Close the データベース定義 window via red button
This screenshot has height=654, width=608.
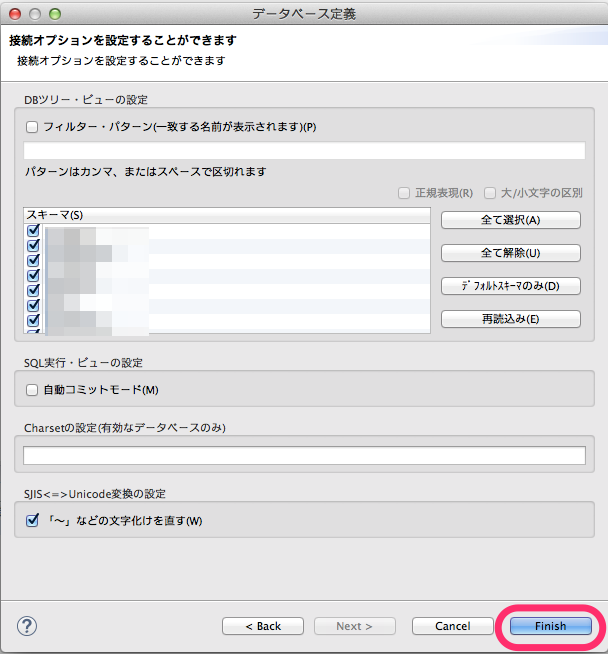pos(15,14)
